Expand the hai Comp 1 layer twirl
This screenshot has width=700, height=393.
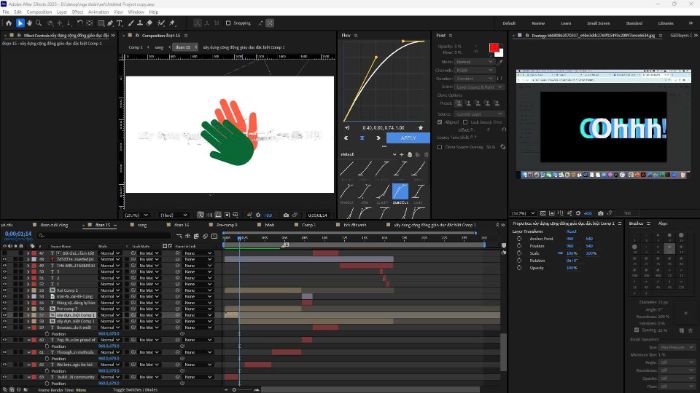tap(28, 290)
